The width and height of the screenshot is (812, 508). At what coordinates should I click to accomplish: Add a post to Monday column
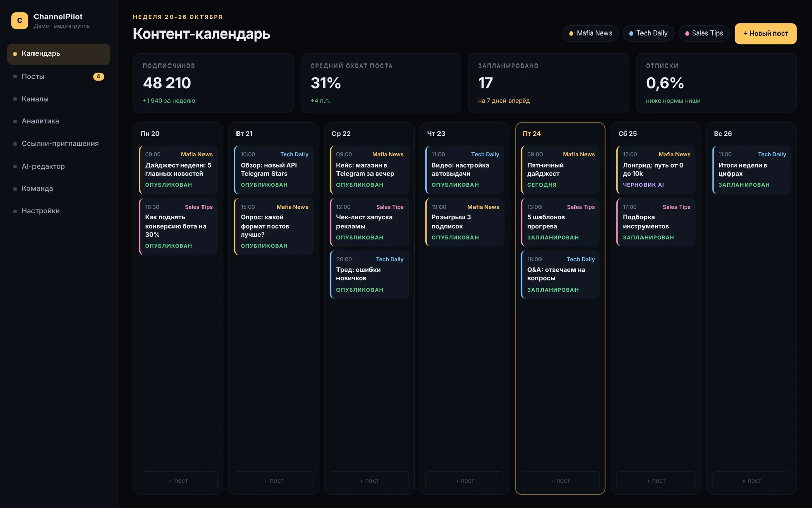178,481
